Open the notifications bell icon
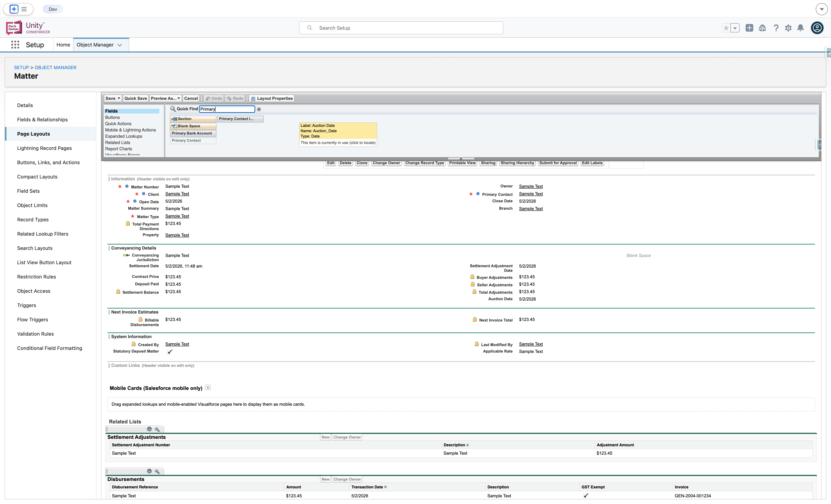 (x=800, y=28)
